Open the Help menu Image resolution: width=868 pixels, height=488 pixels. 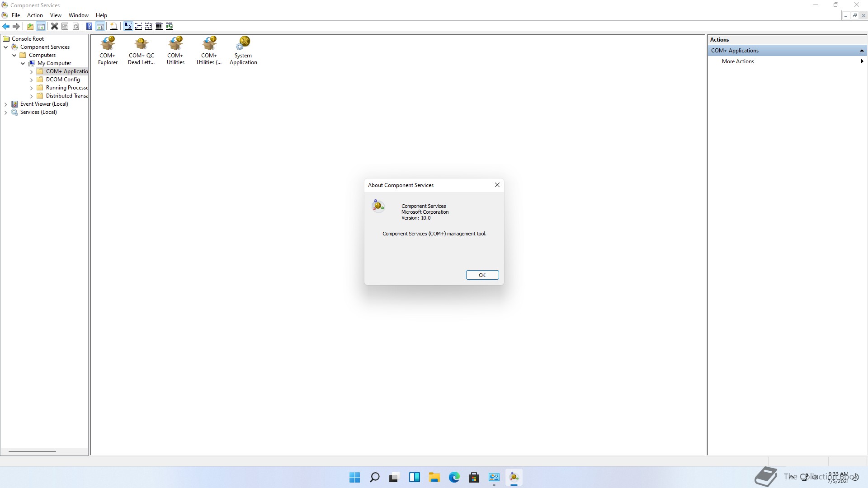[x=101, y=15]
